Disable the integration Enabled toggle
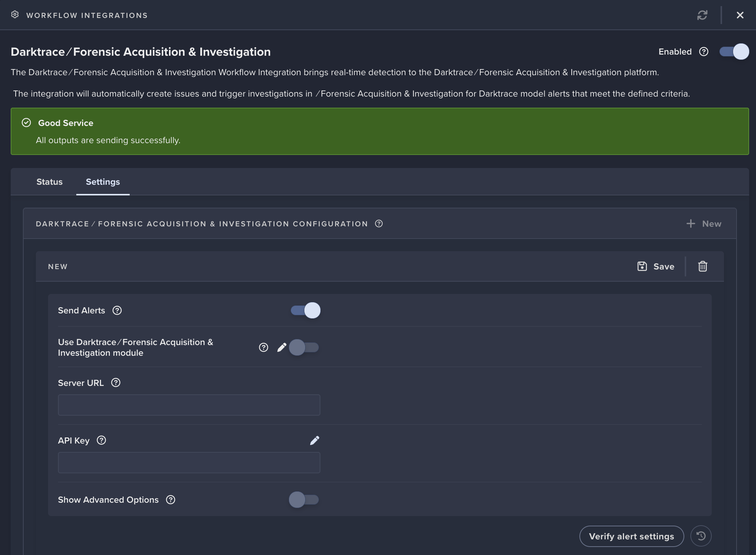756x555 pixels. [x=734, y=52]
